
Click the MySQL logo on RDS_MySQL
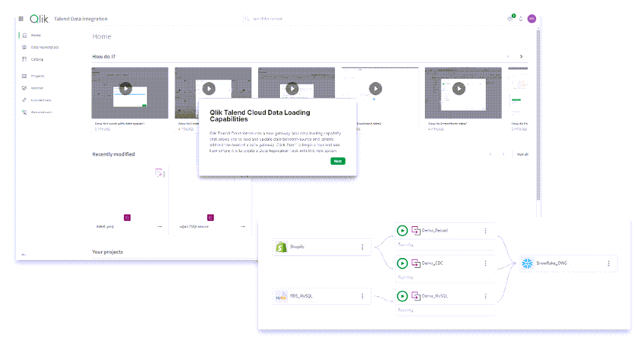281,296
